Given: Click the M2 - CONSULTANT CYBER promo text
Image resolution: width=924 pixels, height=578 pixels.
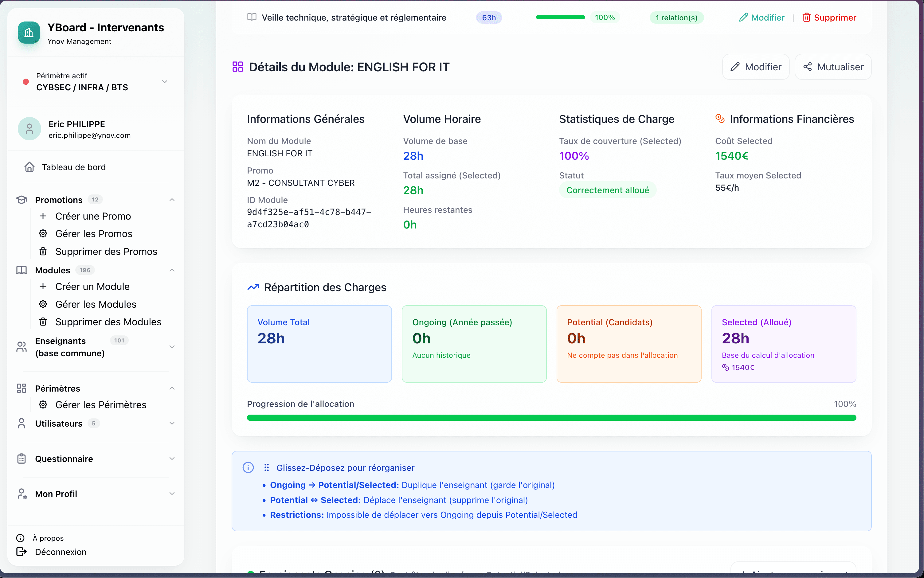Looking at the screenshot, I should pos(300,183).
